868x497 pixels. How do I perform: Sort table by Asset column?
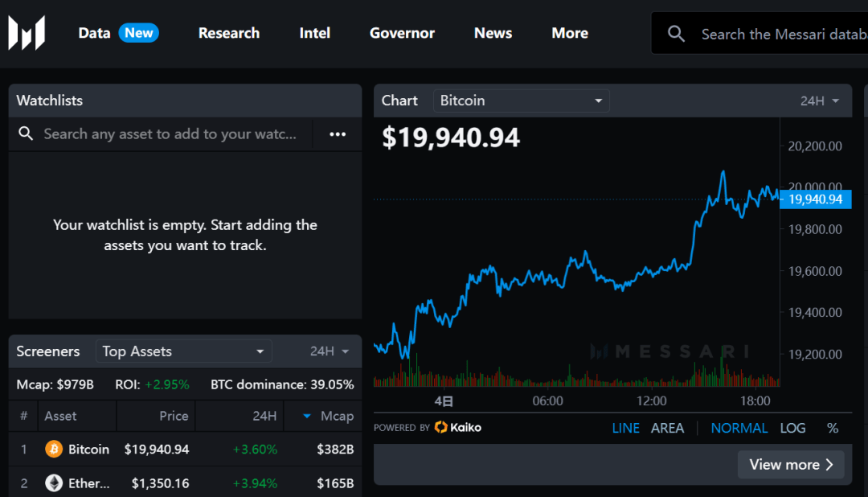coord(60,416)
